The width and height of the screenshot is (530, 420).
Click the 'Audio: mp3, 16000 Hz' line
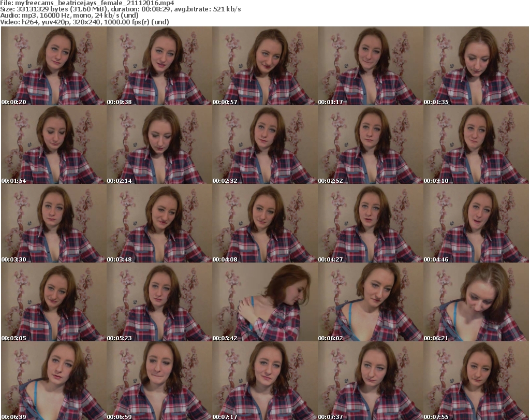point(69,16)
